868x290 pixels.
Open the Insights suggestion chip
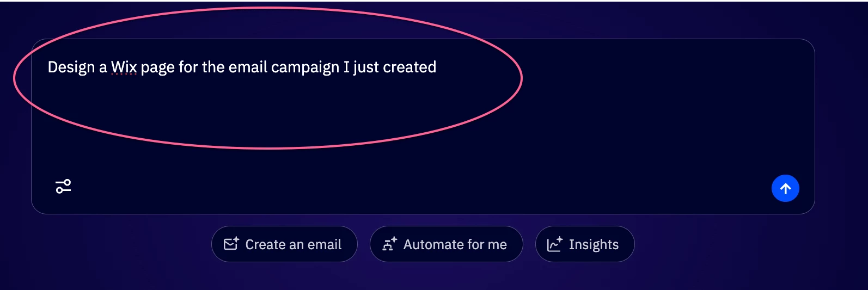584,244
